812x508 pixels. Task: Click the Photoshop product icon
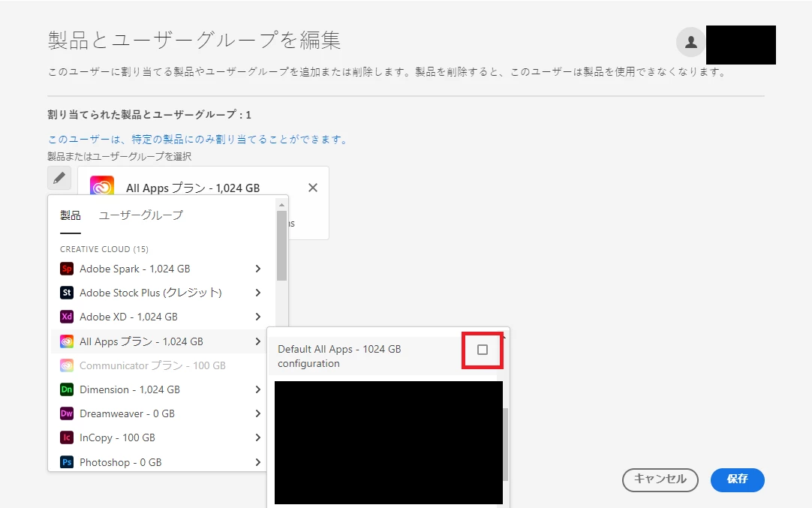pos(67,462)
